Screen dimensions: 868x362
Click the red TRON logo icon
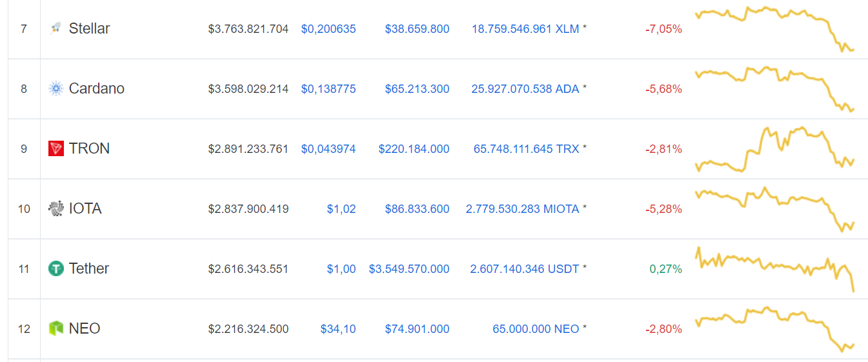tap(56, 148)
